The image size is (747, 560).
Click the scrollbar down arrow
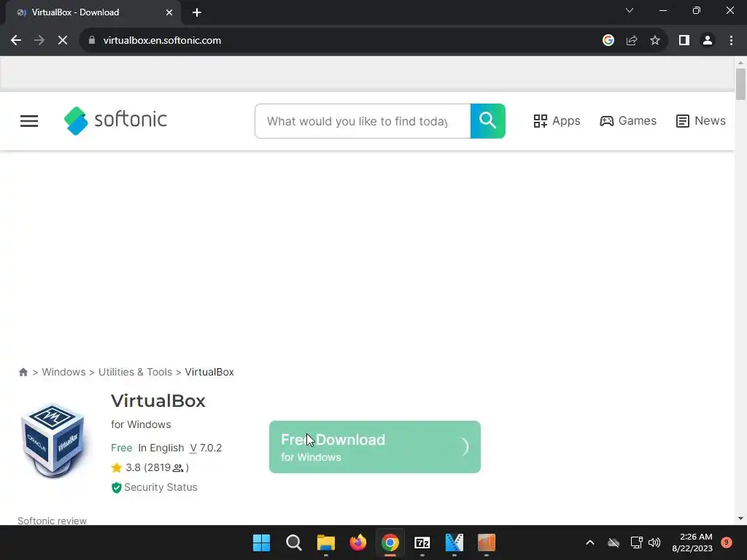(740, 518)
